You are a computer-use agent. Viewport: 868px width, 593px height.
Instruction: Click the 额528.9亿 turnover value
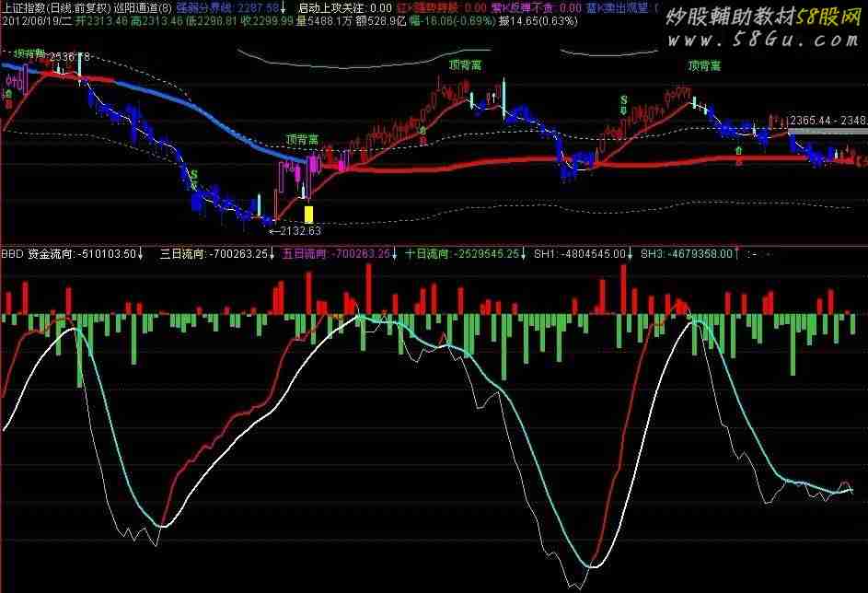[381, 21]
